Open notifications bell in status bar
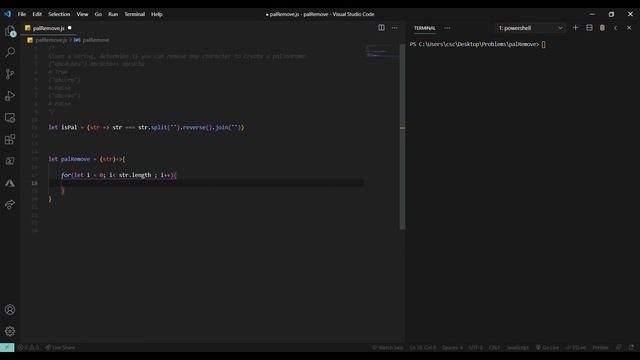 (x=631, y=347)
